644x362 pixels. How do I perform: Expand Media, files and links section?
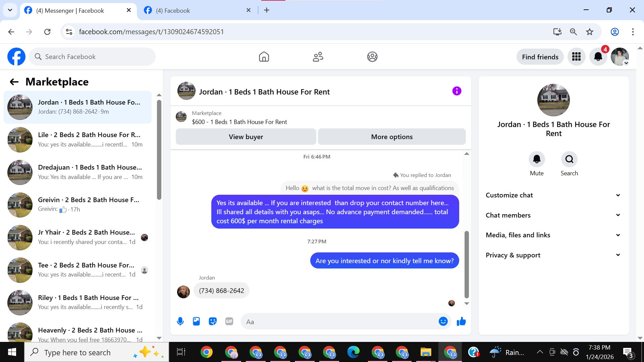[553, 235]
